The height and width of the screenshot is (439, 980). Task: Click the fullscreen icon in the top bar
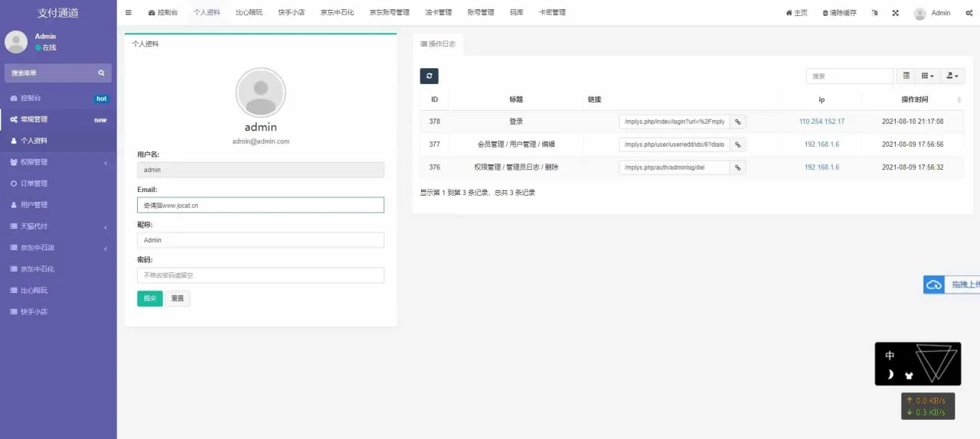[x=895, y=13]
